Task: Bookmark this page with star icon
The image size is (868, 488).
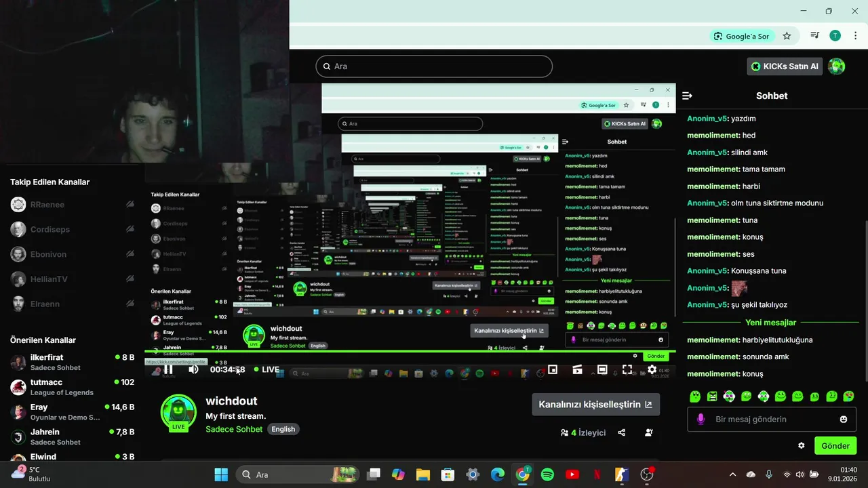Action: [x=787, y=36]
